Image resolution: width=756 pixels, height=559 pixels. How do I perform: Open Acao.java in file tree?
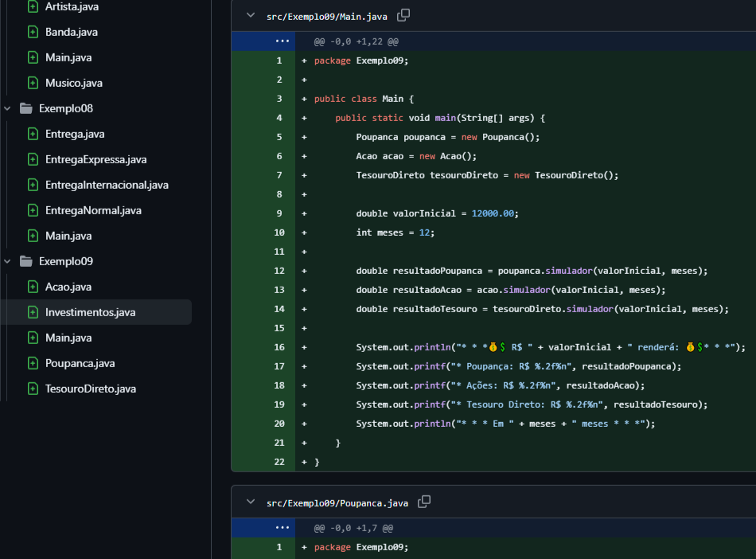tap(68, 287)
